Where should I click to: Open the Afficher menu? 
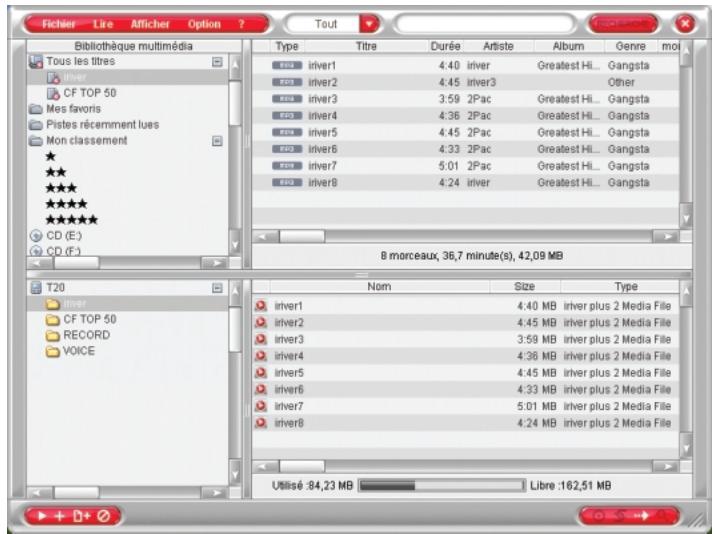(150, 24)
